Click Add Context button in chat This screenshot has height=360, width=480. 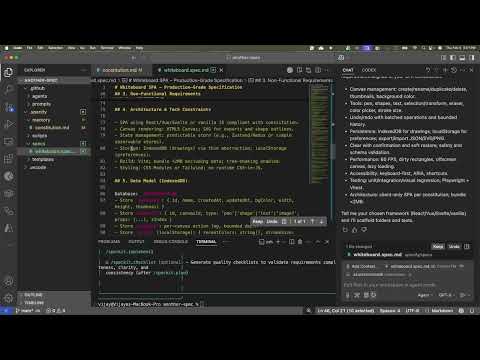tap(361, 266)
